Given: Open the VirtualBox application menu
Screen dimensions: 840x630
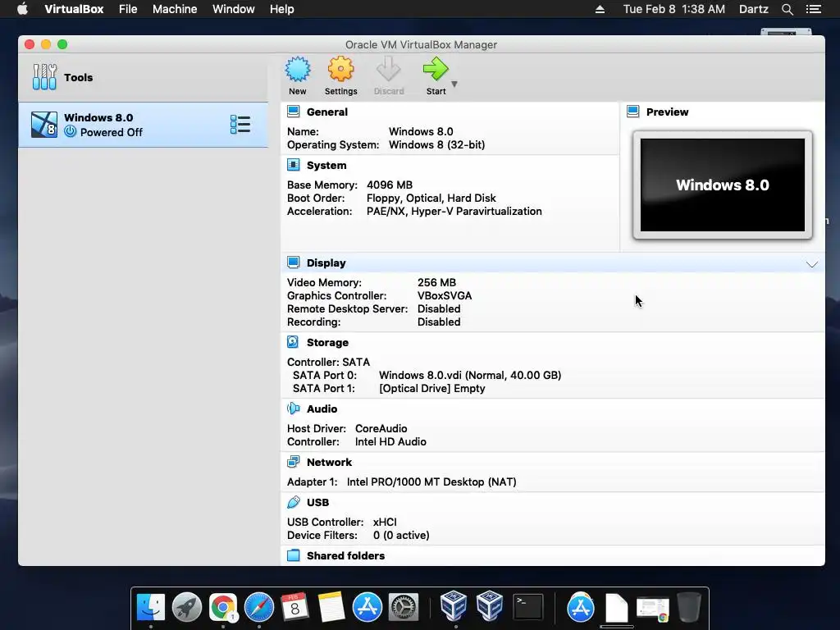Looking at the screenshot, I should [x=74, y=9].
